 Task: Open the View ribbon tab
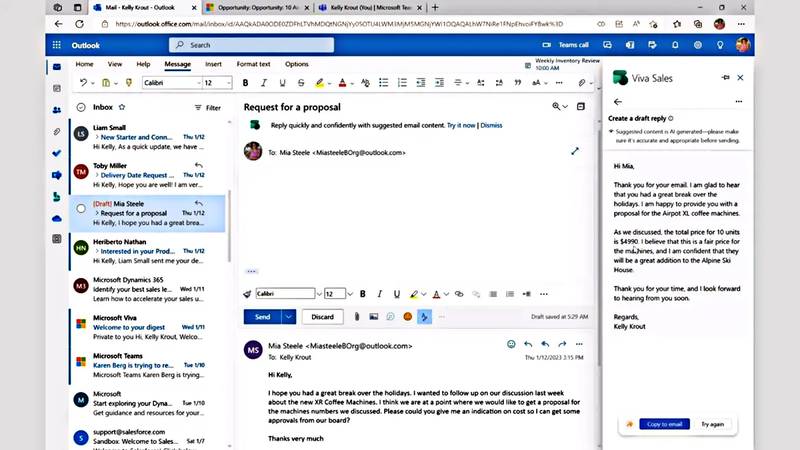(x=115, y=64)
